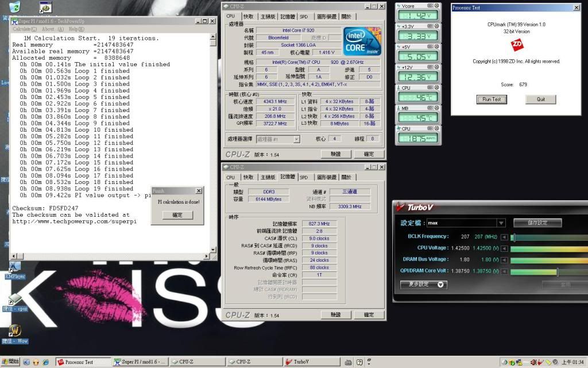
Task: Click the QPI/DRAM Core Volt slider handle
Action: 557,272
